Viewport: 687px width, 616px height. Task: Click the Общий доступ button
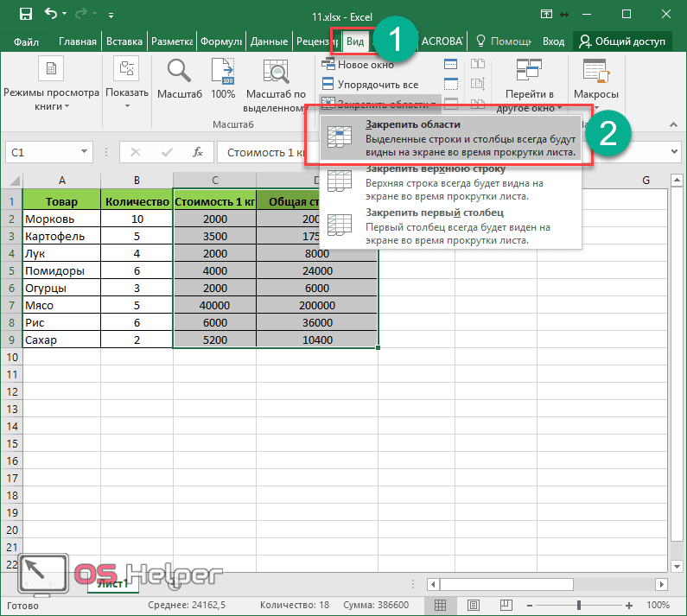click(x=622, y=41)
